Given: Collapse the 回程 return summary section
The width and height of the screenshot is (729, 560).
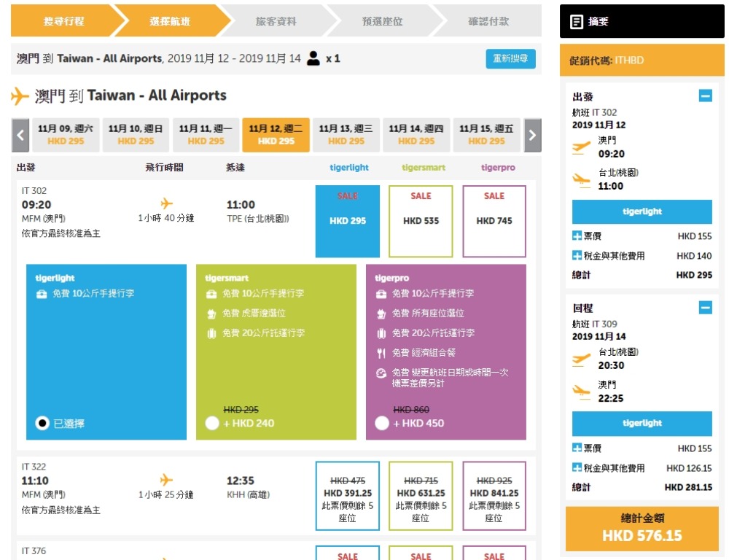Looking at the screenshot, I should point(705,308).
